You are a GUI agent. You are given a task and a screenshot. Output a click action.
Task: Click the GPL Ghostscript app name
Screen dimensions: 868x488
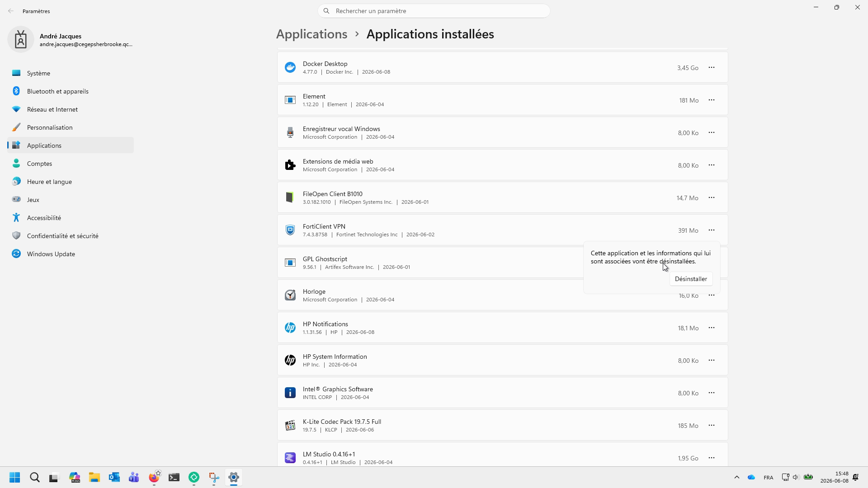pyautogui.click(x=325, y=259)
